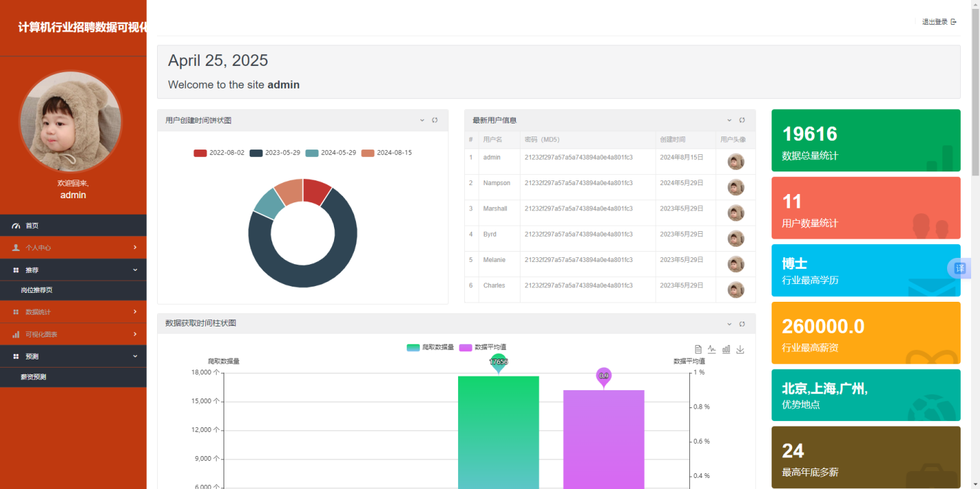980x489 pixels.
Task: Click the 计算机行业招聘数据可视化 site title
Action: click(82, 27)
